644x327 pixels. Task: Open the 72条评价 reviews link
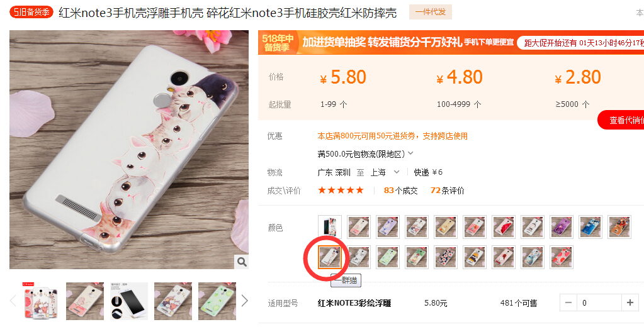pos(447,191)
